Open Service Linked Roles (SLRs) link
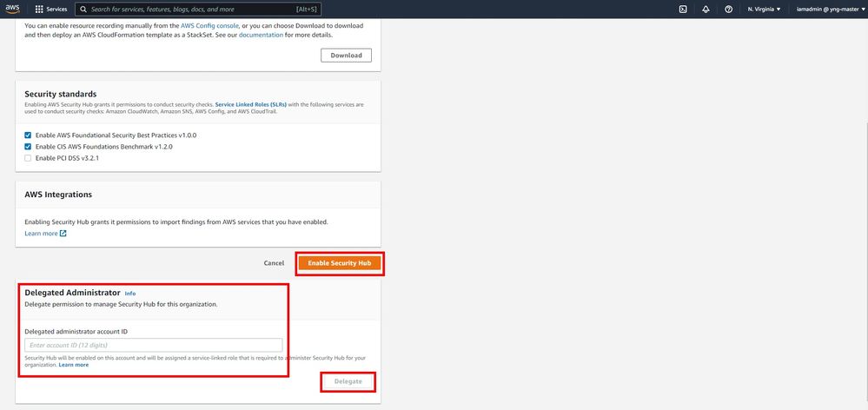The width and height of the screenshot is (868, 410). (251, 104)
